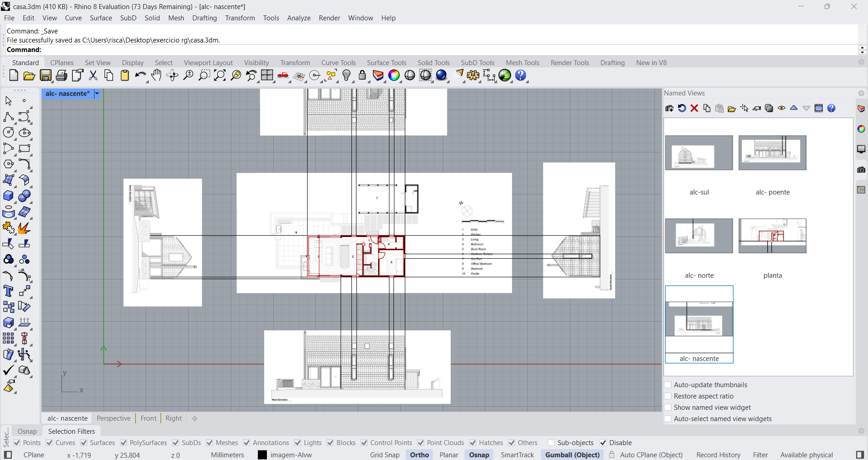Select the Text object tool
Screen dimensions: 868x460
[8, 291]
